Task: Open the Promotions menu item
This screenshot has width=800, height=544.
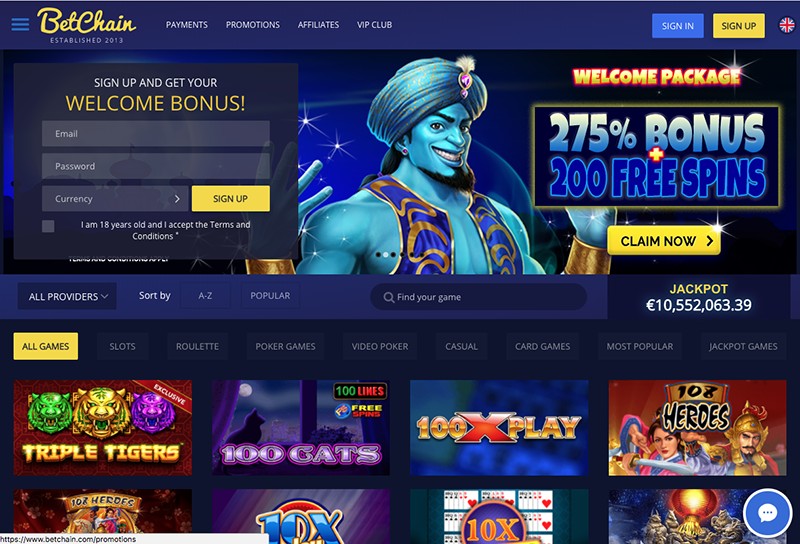Action: click(x=253, y=24)
